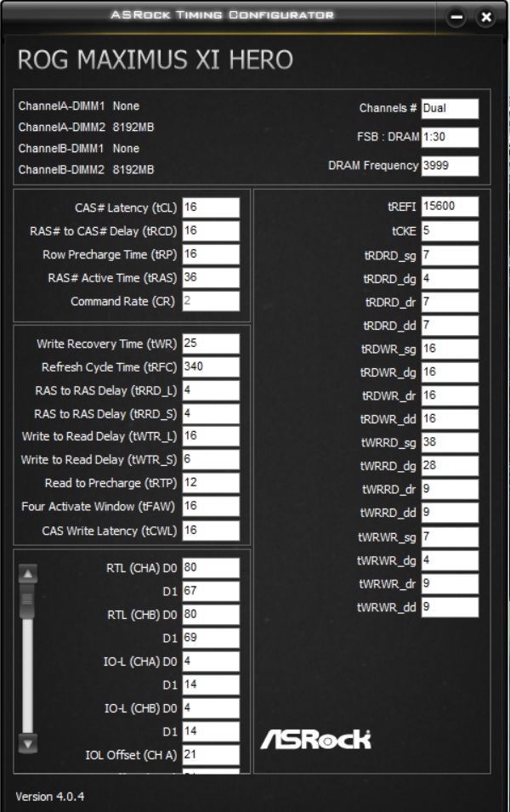Focus the tWRWR_sg field
The width and height of the screenshot is (510, 812).
(450, 537)
